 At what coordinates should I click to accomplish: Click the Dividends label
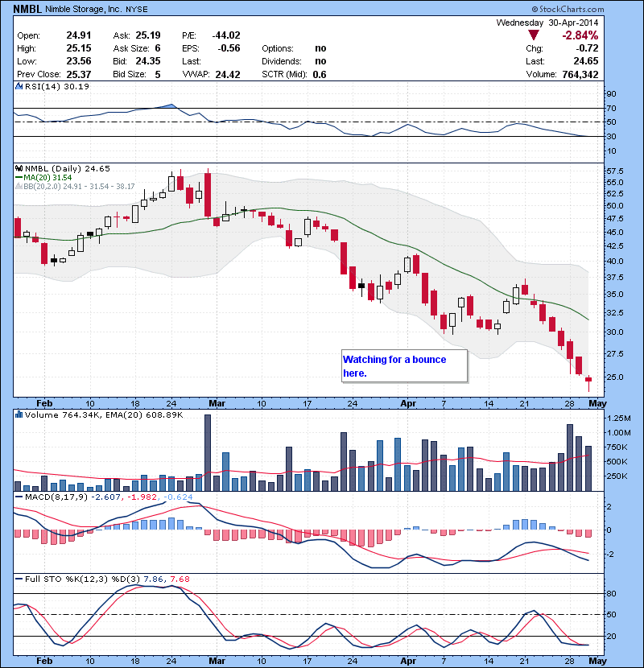coord(281,61)
